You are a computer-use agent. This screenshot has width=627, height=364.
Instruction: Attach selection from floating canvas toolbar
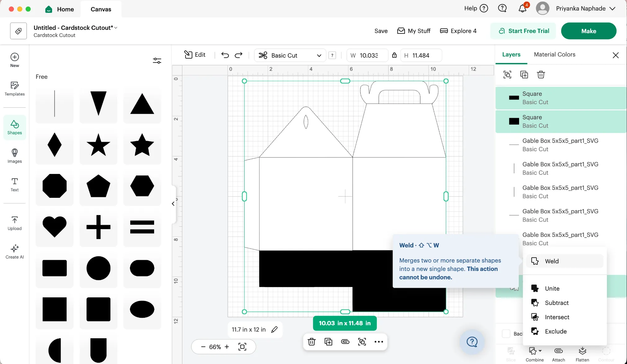tap(345, 342)
